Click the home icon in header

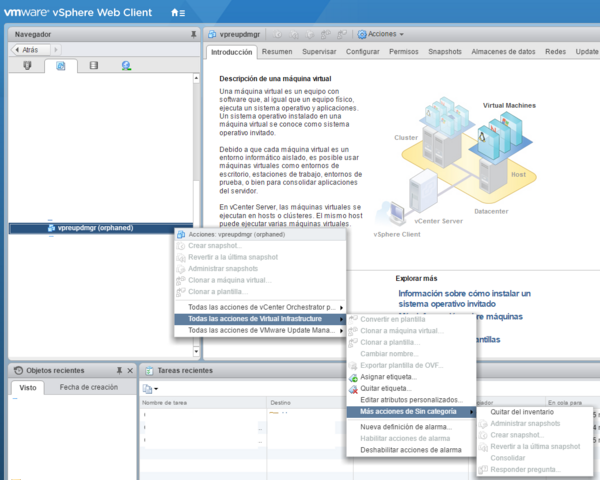[176, 12]
